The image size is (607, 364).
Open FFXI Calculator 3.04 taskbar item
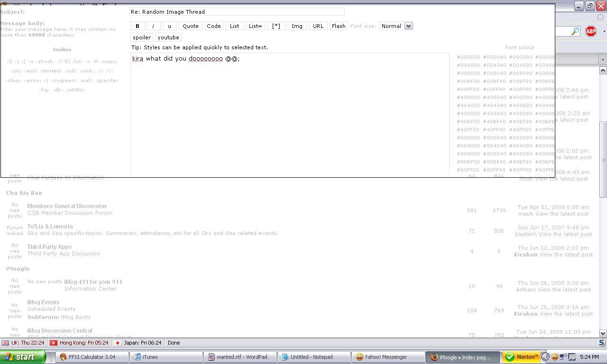[x=92, y=357]
